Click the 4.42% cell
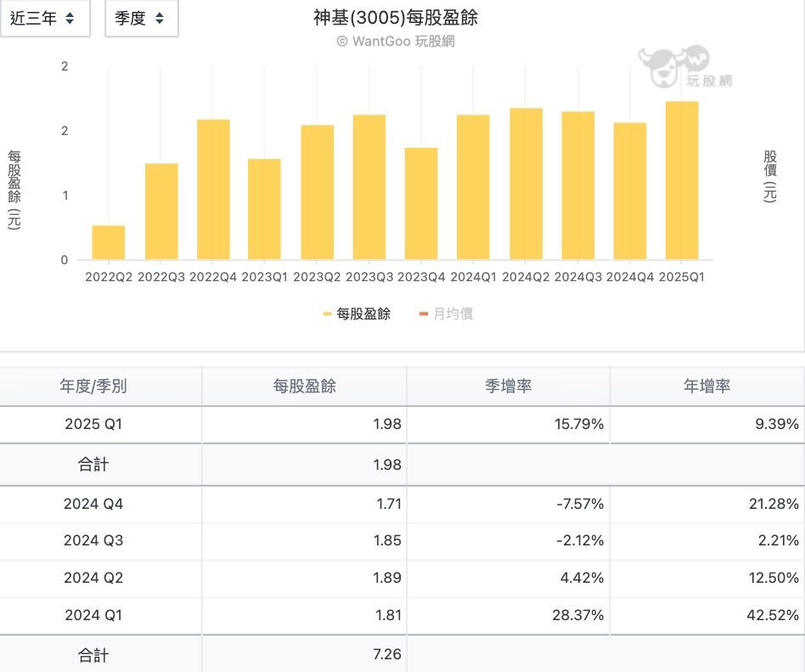The width and height of the screenshot is (805, 672). [582, 578]
